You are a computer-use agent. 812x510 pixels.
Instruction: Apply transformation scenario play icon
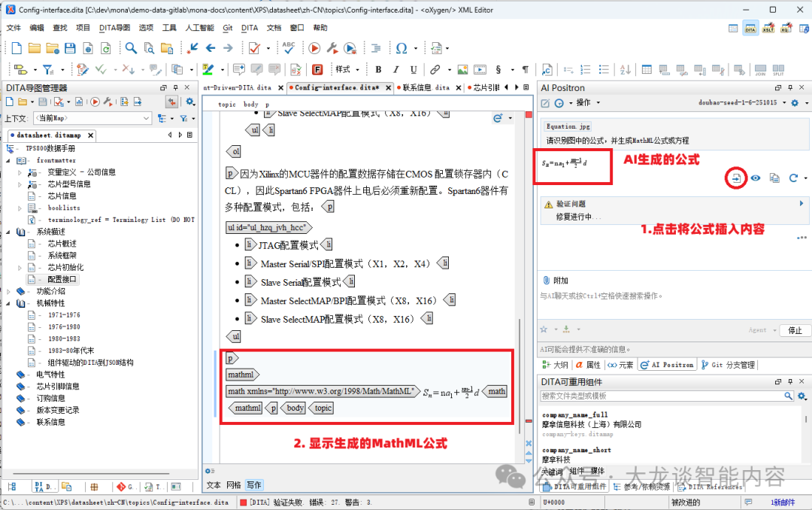click(x=314, y=48)
